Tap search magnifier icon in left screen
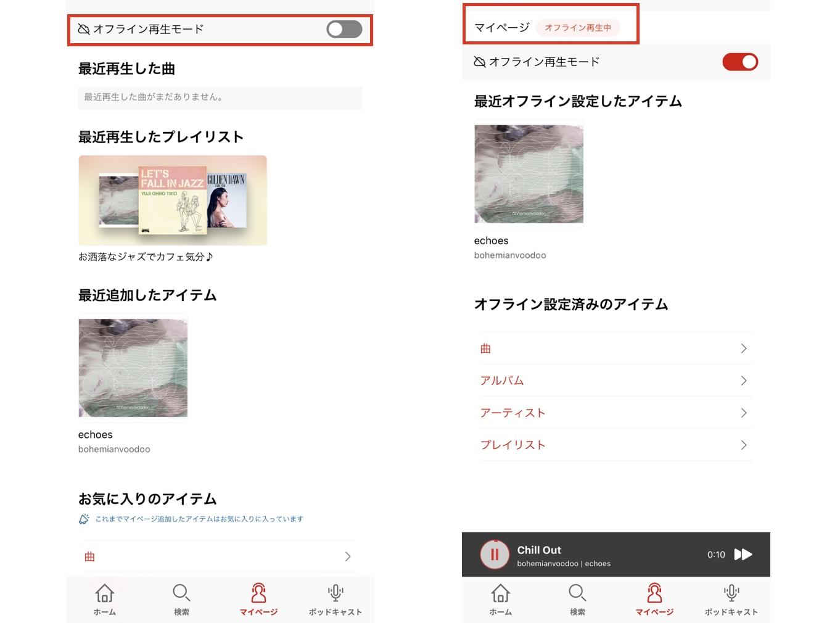Viewport: 840px width, 623px height. tap(181, 593)
